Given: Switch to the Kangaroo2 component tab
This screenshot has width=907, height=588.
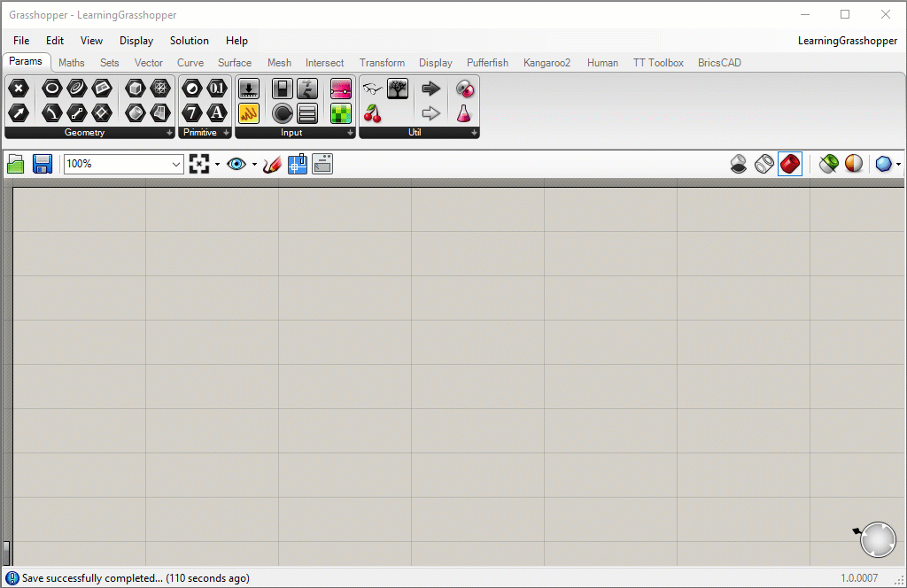Looking at the screenshot, I should 547,63.
